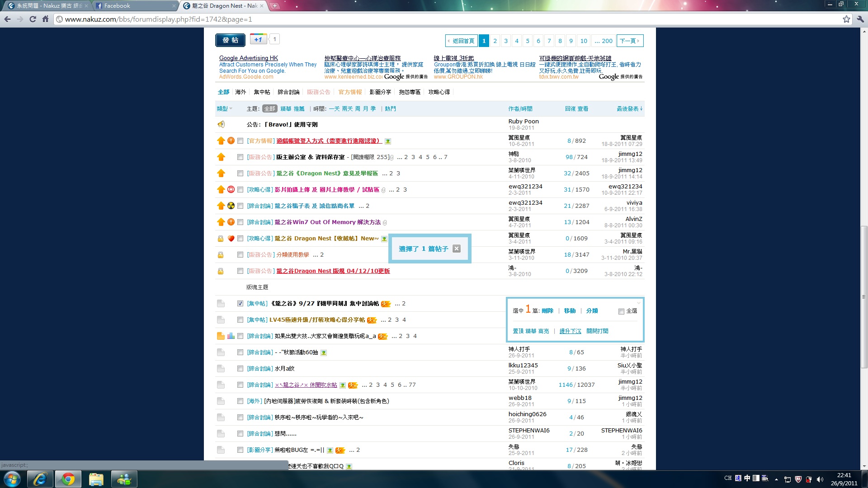Click 移動 in the moderation panel
This screenshot has width=868, height=488.
(570, 310)
